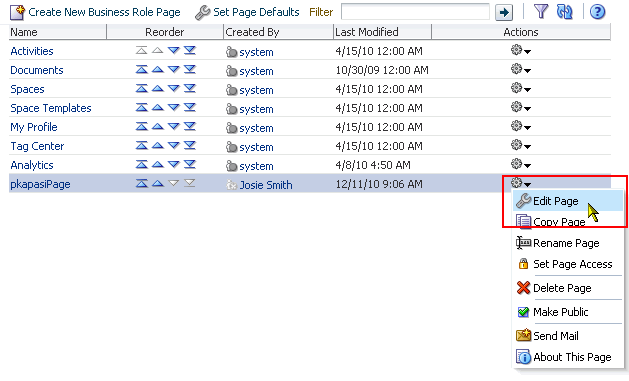Open Actions menu for Analytics
Image resolution: width=629 pixels, height=381 pixels.
pyautogui.click(x=521, y=164)
